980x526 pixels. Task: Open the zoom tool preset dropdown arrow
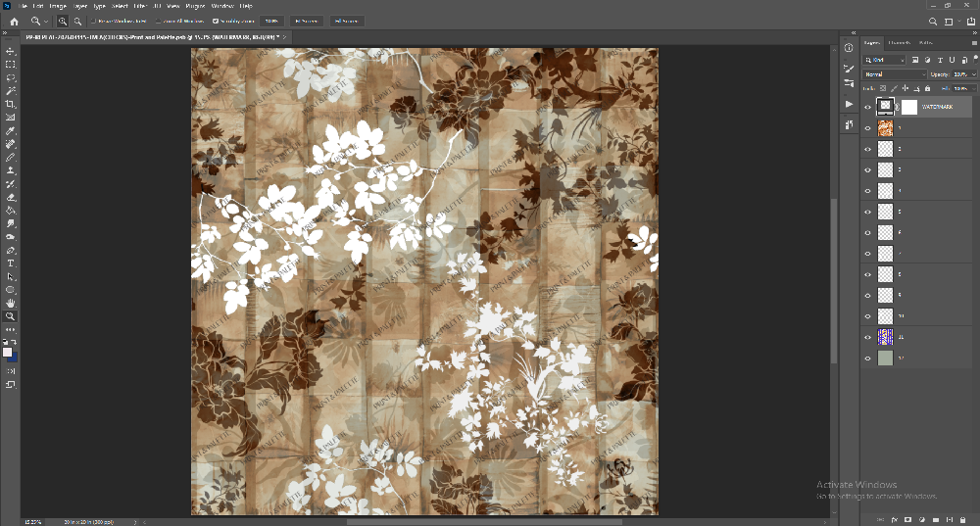pos(46,22)
